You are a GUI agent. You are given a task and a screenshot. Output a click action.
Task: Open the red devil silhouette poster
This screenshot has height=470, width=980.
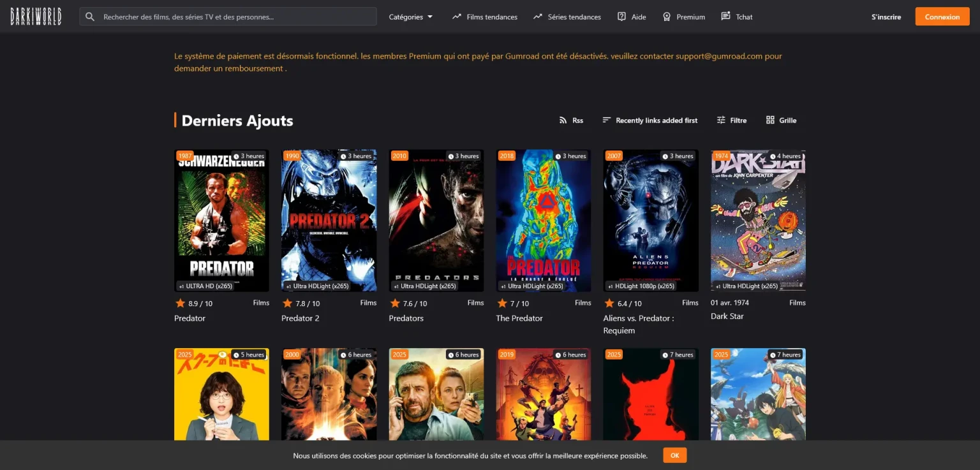point(651,394)
